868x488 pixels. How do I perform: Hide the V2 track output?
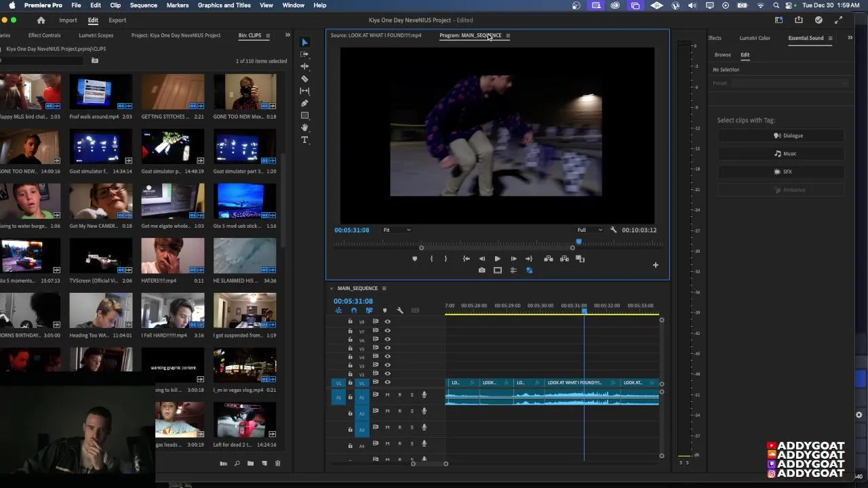point(387,374)
